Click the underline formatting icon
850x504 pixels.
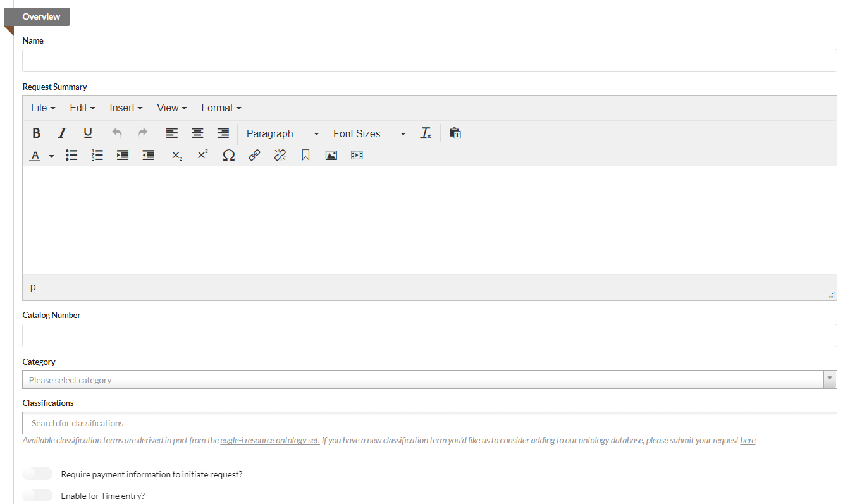(88, 133)
